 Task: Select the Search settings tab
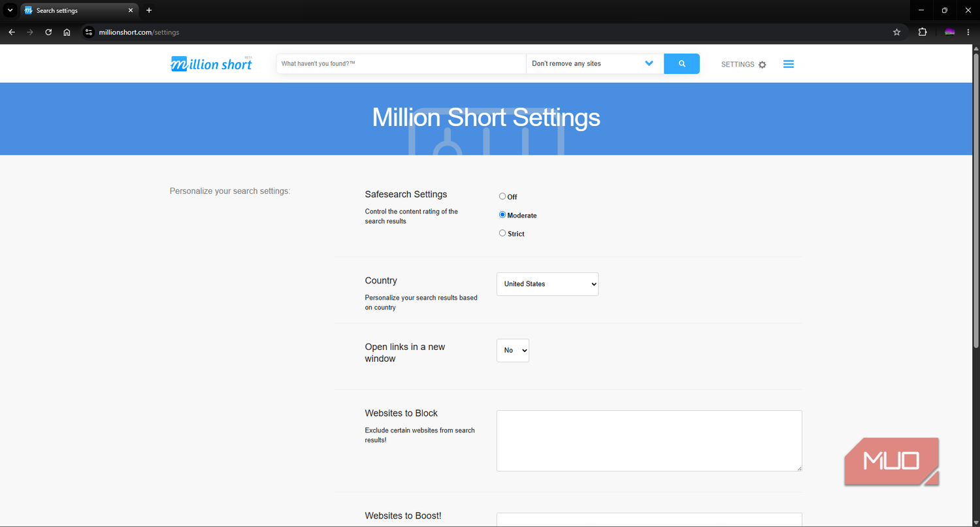click(78, 10)
